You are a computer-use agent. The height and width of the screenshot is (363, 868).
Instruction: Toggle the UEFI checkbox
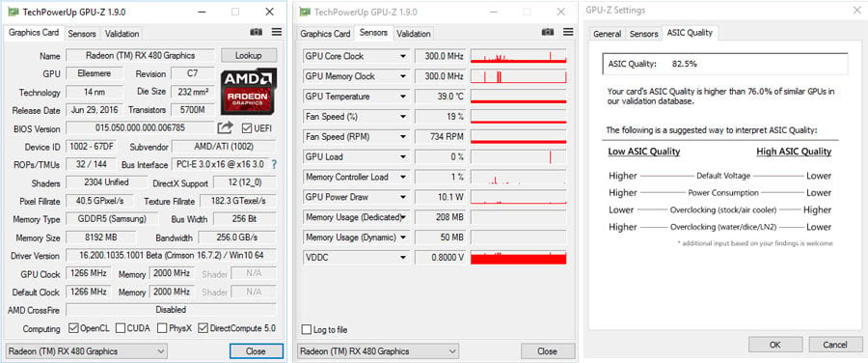(x=247, y=128)
